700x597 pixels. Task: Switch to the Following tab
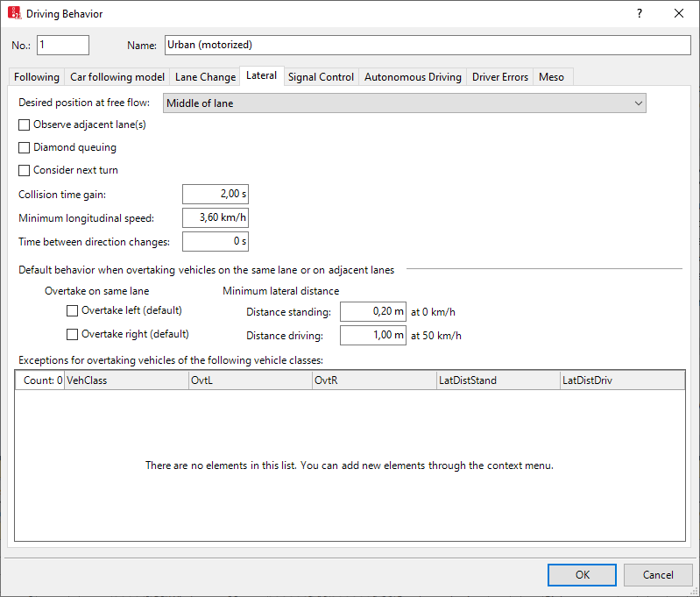pos(37,77)
